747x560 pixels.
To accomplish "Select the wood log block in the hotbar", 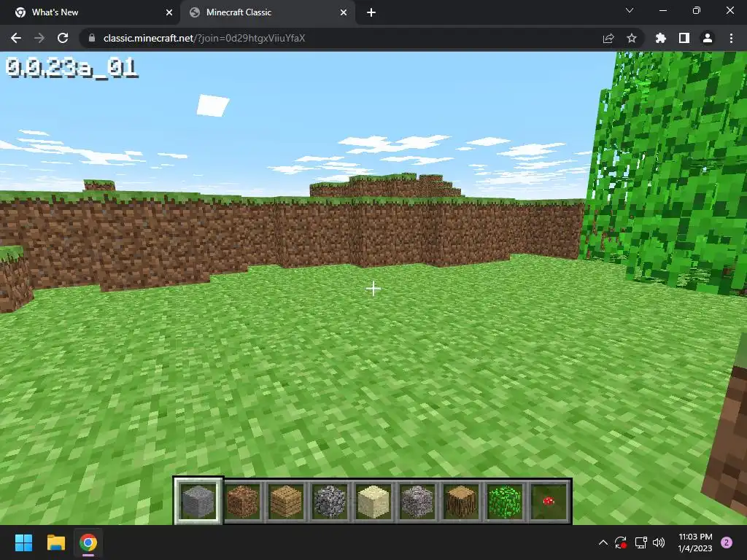I will click(461, 501).
